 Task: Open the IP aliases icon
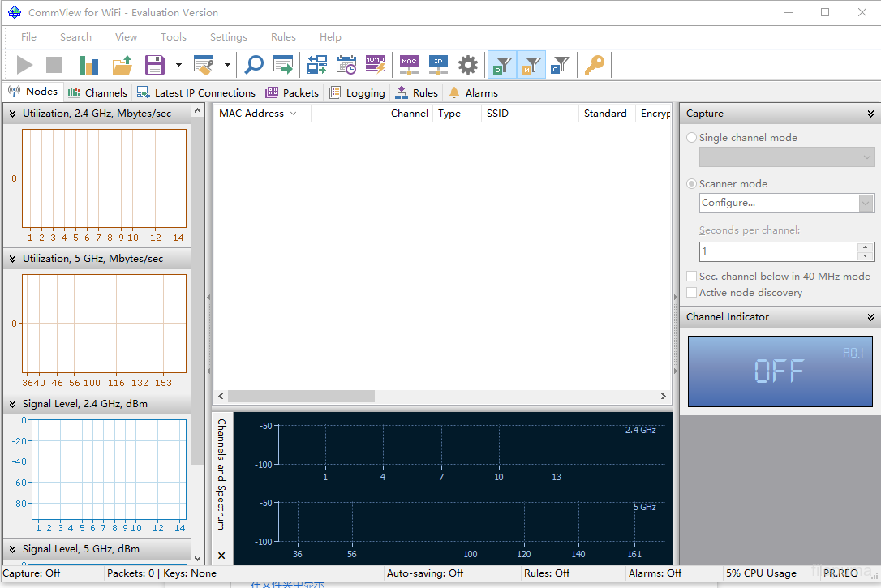pyautogui.click(x=438, y=65)
